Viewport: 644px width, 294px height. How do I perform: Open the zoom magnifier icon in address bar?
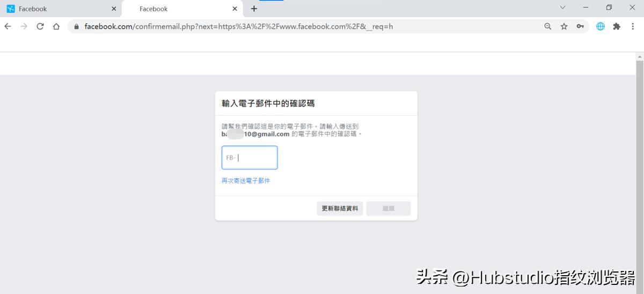(548, 26)
